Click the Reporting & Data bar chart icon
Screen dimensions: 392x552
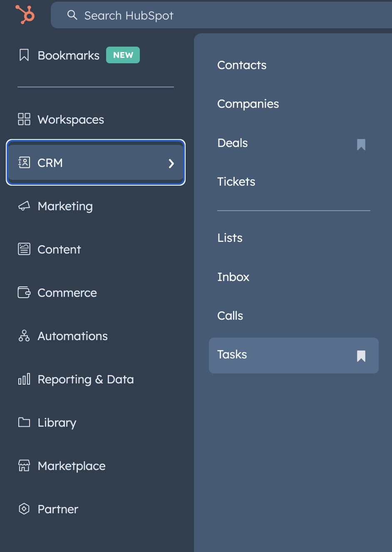coord(24,379)
